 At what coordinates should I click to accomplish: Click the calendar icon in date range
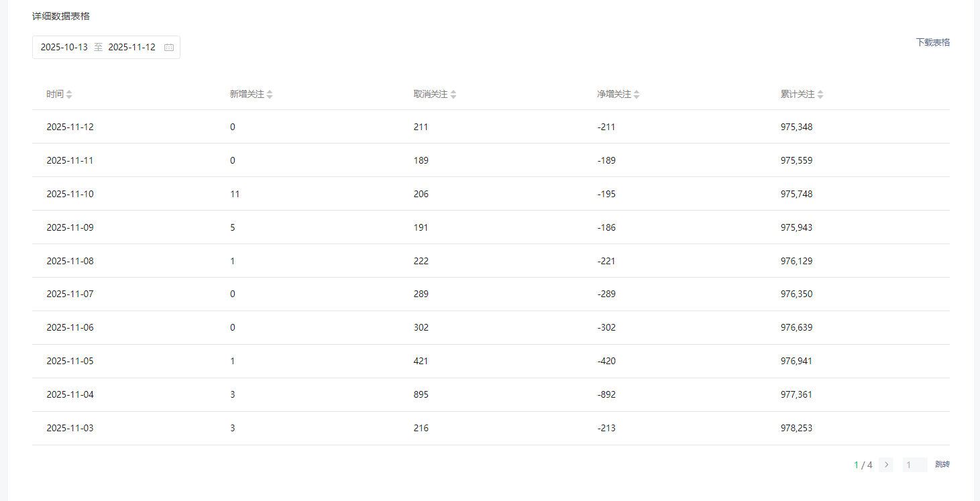[169, 48]
